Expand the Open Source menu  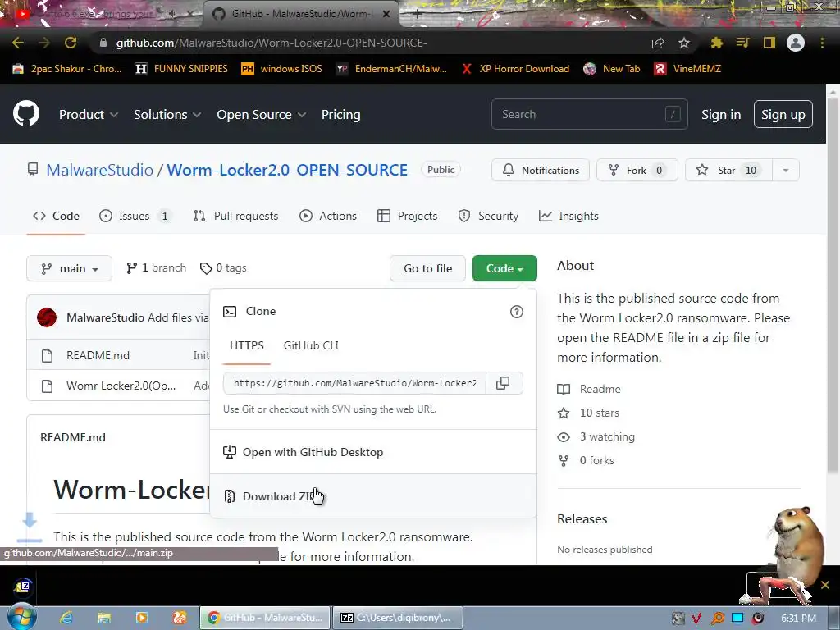[x=261, y=114]
